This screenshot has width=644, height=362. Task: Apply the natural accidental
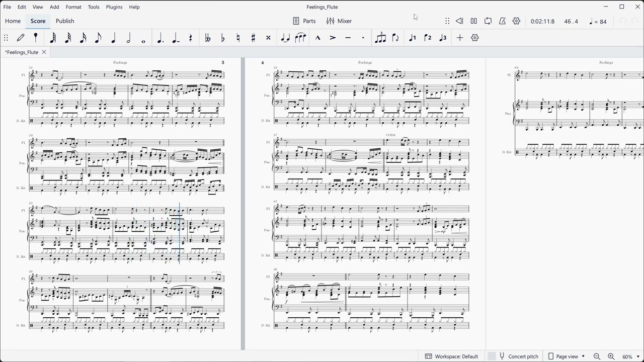point(238,38)
